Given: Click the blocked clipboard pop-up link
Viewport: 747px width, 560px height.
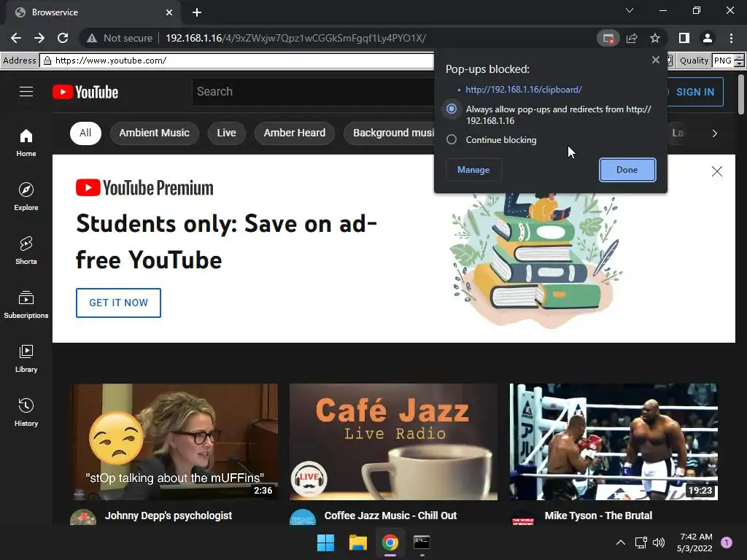Looking at the screenshot, I should click(523, 90).
